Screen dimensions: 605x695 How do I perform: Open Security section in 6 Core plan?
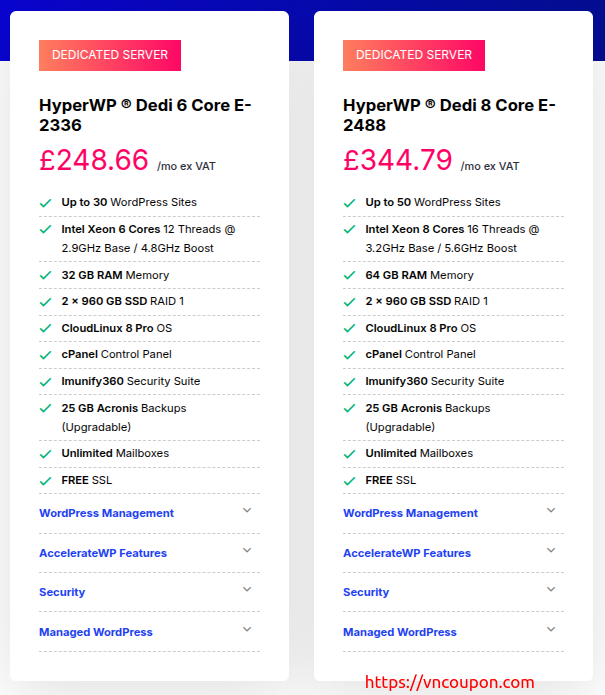click(x=62, y=592)
